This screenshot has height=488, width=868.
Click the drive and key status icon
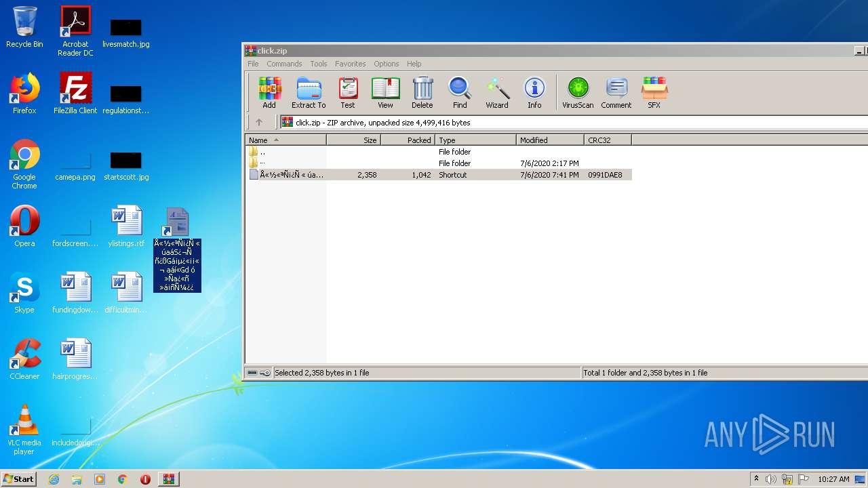pos(258,373)
